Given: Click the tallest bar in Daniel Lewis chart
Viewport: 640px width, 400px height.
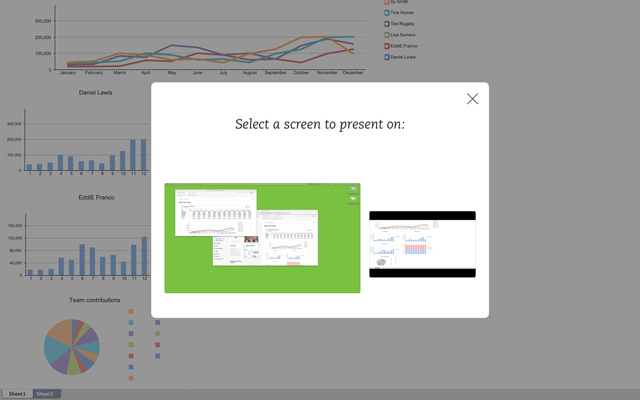Looking at the screenshot, I should (133, 155).
